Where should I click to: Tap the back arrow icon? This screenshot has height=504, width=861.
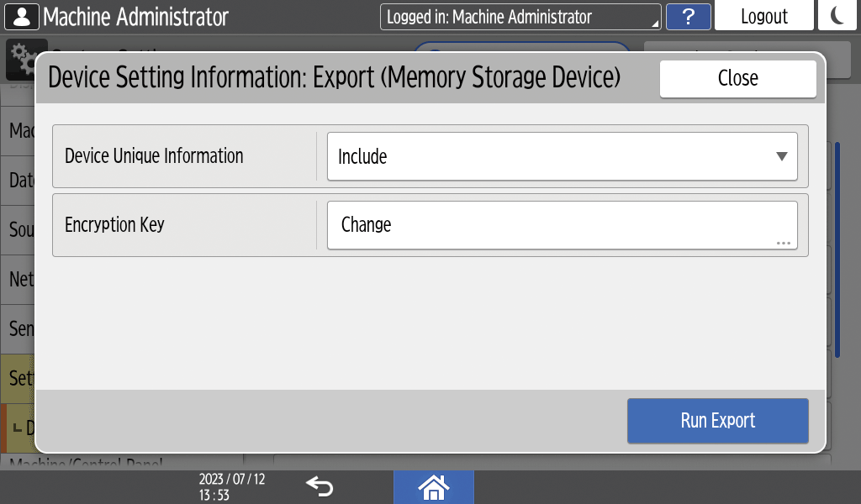[x=320, y=486]
